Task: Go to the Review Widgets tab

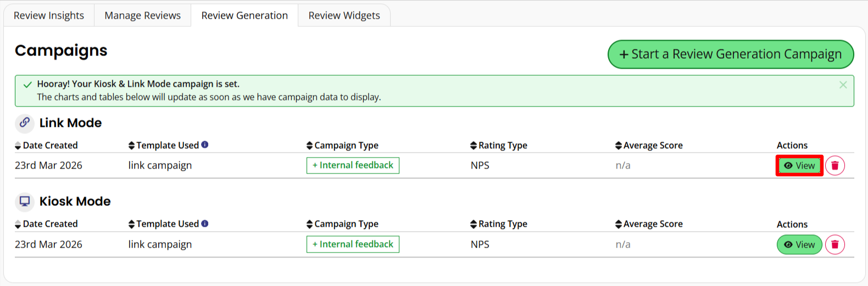Action: [x=344, y=15]
